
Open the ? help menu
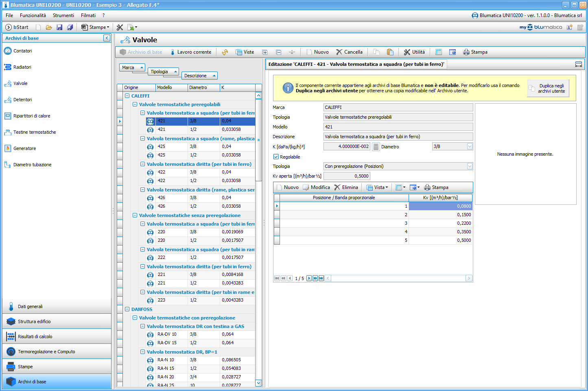click(x=103, y=15)
